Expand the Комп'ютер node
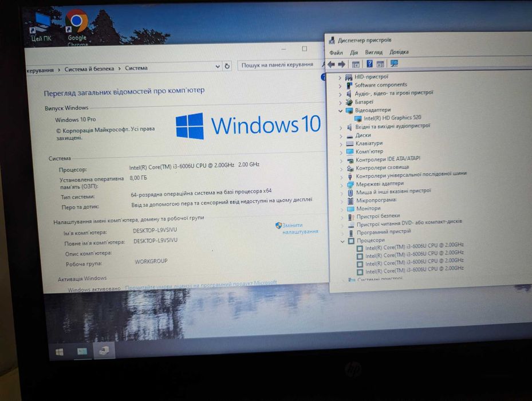The width and height of the screenshot is (532, 401). pos(341,152)
